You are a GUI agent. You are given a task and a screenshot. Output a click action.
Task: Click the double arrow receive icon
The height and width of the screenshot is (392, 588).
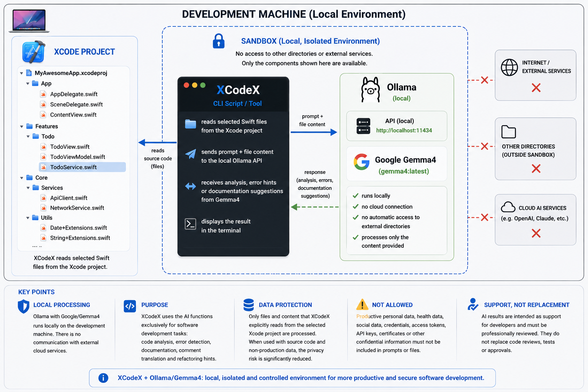(x=191, y=186)
